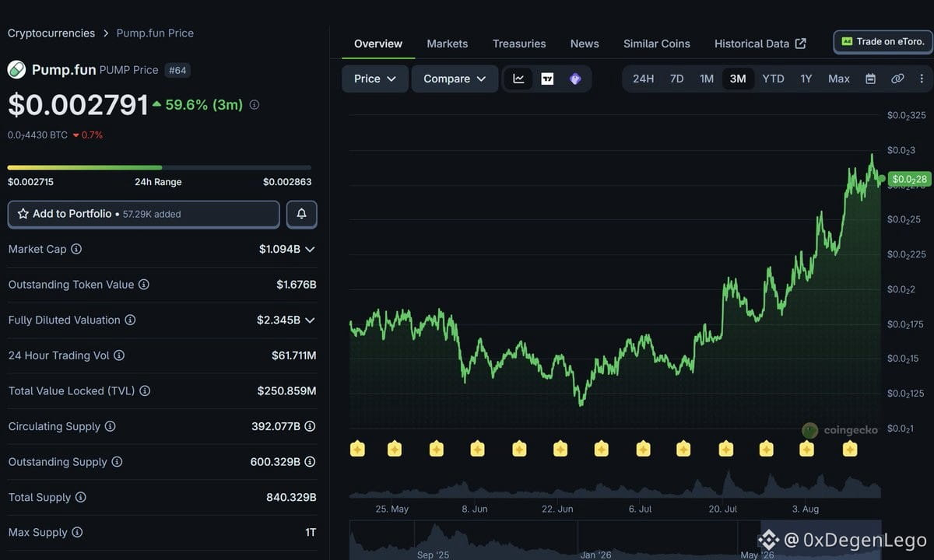Click the Total Value Locked info icon
The width and height of the screenshot is (934, 560).
click(x=145, y=390)
